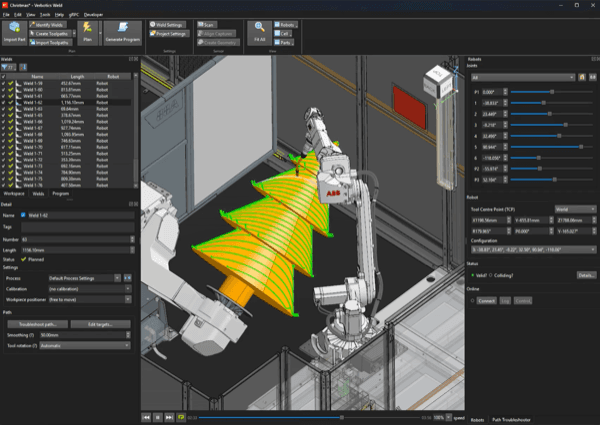
Task: Click the joint 5 slider
Action: coord(551,147)
